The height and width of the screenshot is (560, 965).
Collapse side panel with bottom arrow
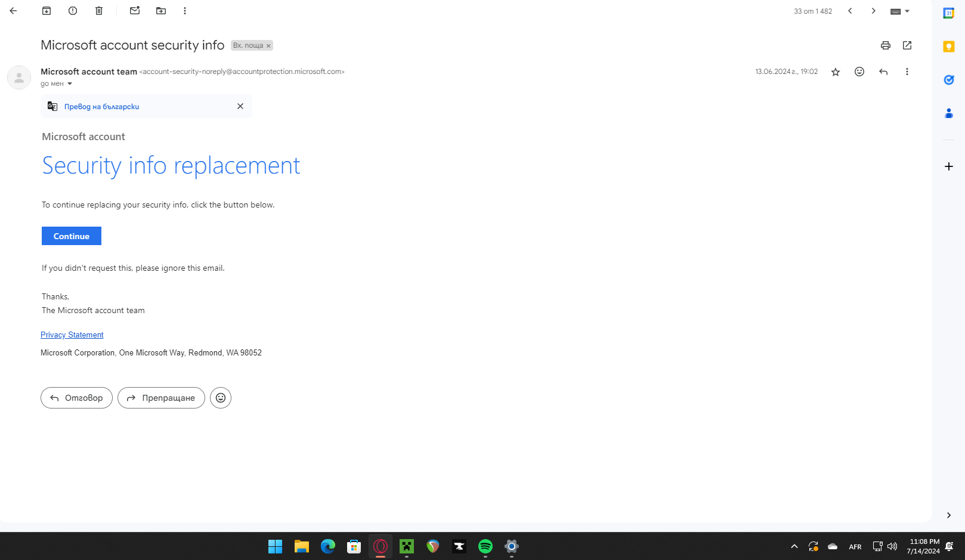(948, 515)
